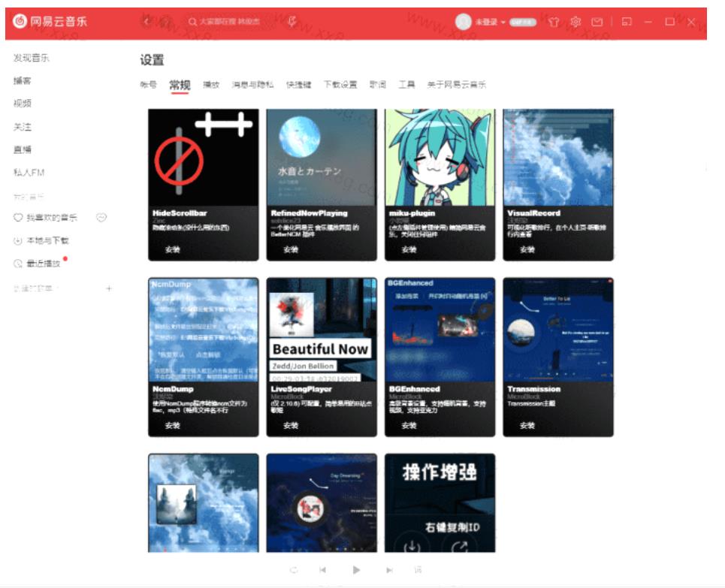Open settings via the gear icon

click(575, 23)
